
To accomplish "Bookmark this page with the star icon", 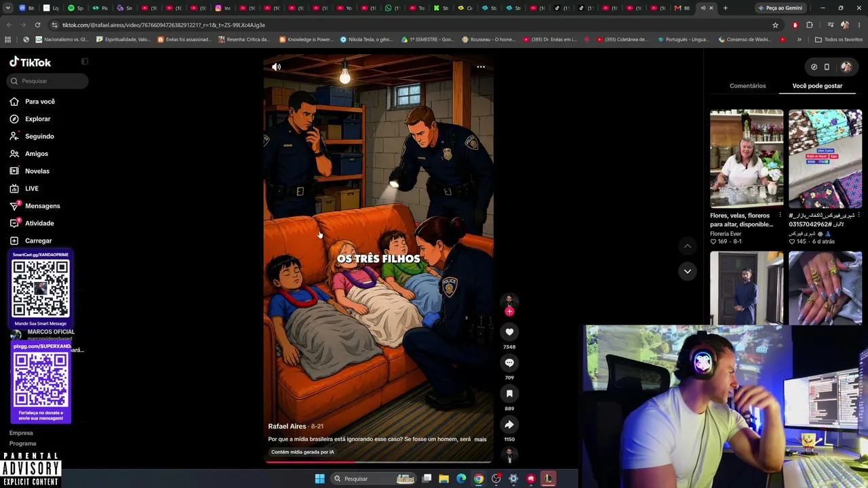I will pos(775,25).
